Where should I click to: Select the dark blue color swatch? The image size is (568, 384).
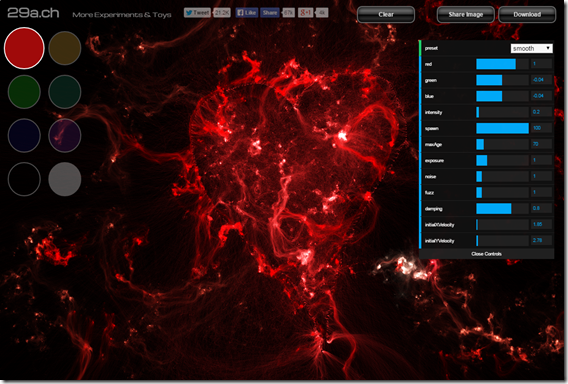[24, 135]
